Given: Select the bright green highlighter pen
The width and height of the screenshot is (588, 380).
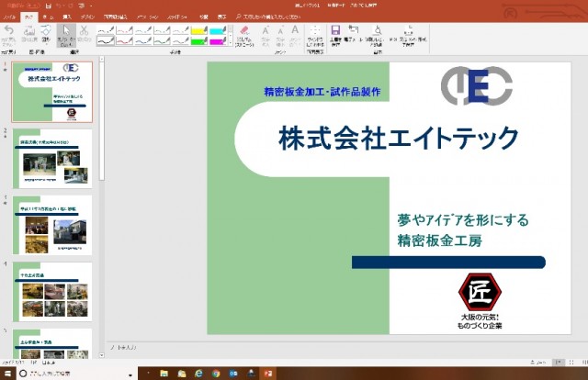Looking at the screenshot, I should [x=199, y=41].
